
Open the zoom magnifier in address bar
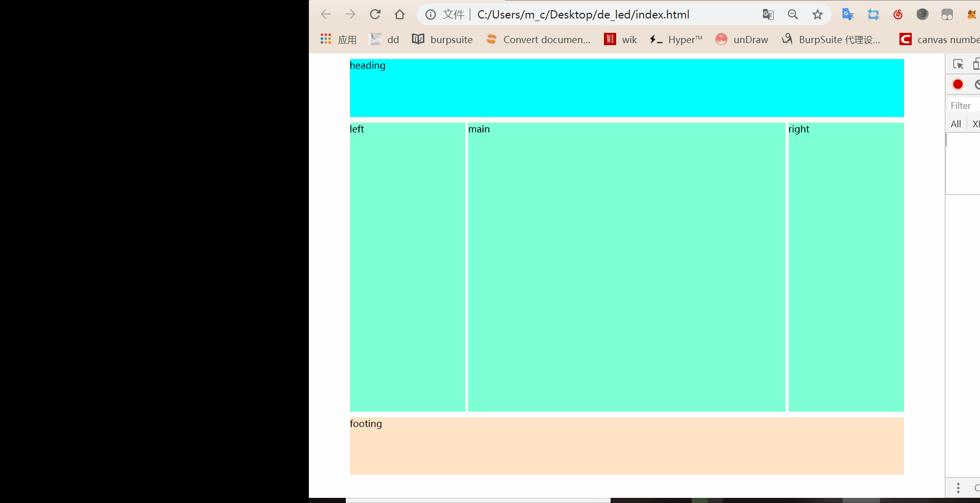coord(793,14)
